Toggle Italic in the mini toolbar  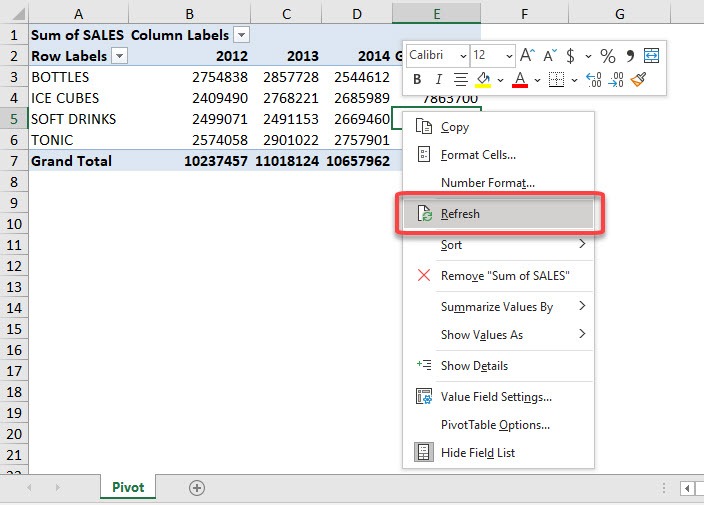coord(438,79)
